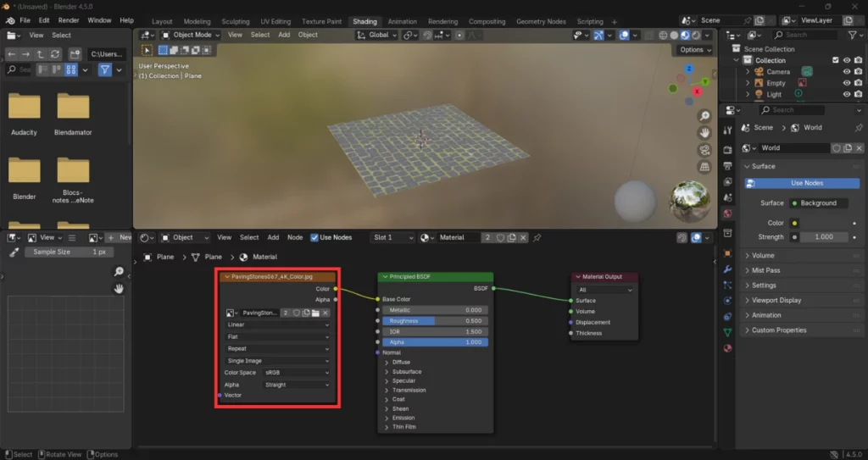Pin the World properties context
The height and width of the screenshot is (460, 868).
click(859, 128)
